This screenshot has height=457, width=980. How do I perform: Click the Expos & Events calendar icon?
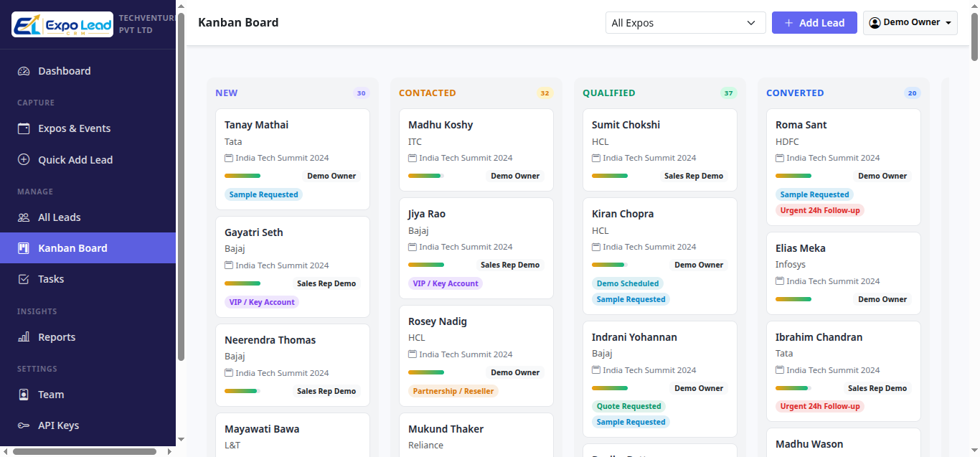click(24, 128)
